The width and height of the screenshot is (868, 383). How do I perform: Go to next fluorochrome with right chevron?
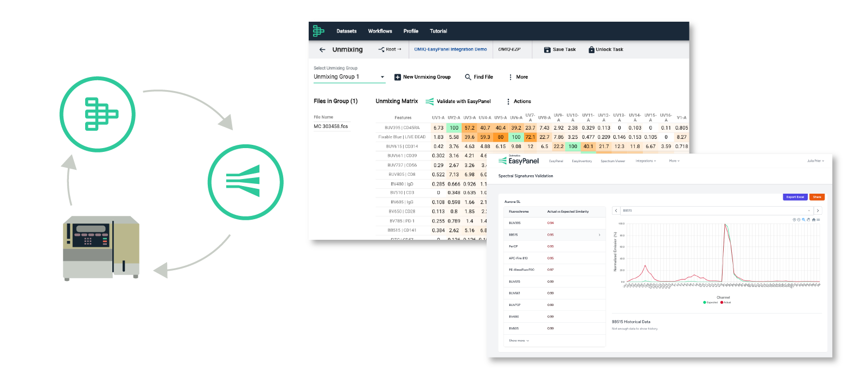[818, 210]
